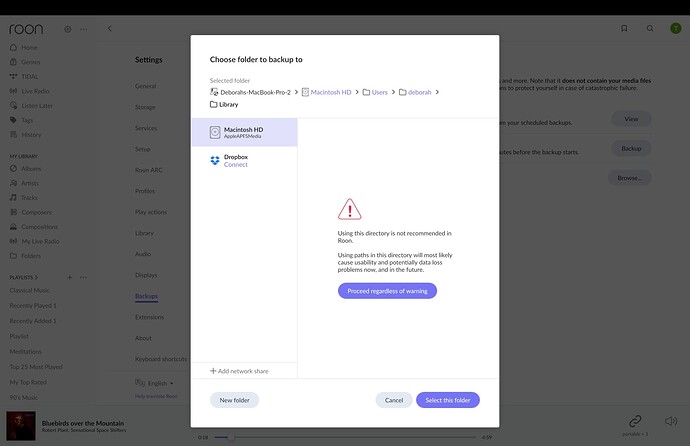Navigate to deborah folder in breadcrumb
This screenshot has width=690, height=446.
[x=415, y=92]
